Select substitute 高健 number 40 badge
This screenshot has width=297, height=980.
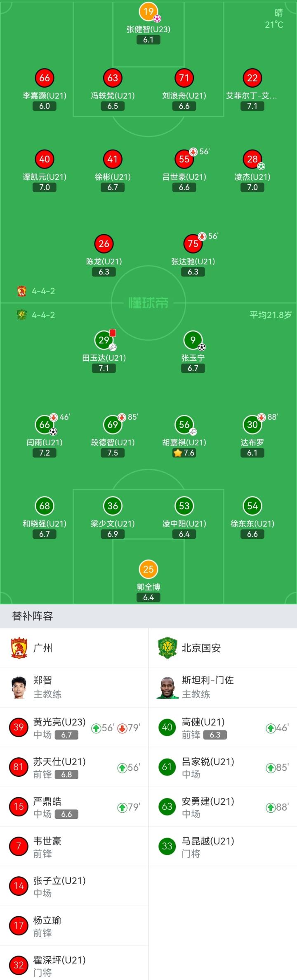(x=167, y=727)
